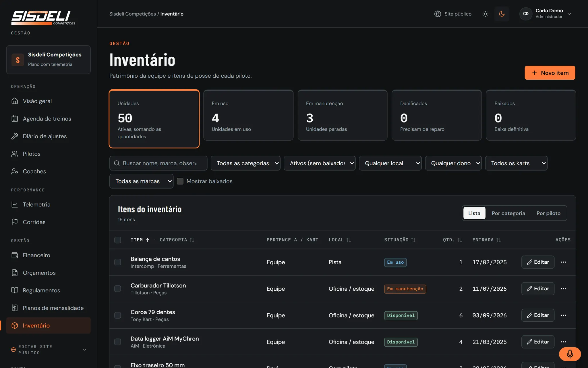The image size is (588, 368).
Task: Open the Qualquer local dropdown
Action: [390, 163]
